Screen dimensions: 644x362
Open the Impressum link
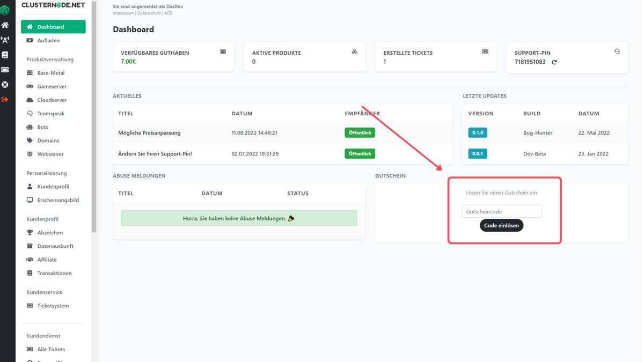[x=123, y=13]
